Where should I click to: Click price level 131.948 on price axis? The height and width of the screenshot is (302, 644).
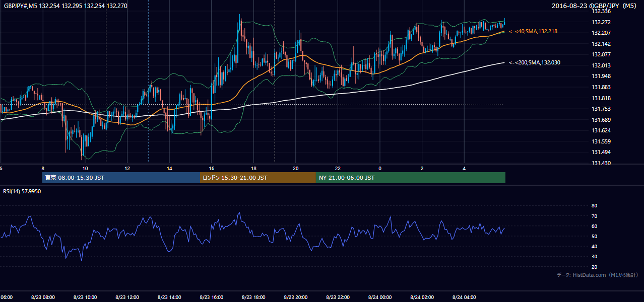(x=601, y=77)
